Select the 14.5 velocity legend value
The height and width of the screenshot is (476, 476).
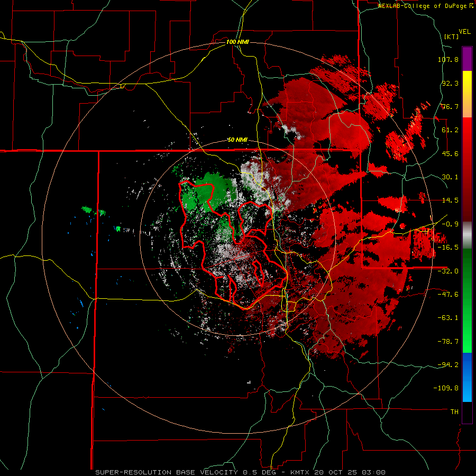(x=450, y=200)
